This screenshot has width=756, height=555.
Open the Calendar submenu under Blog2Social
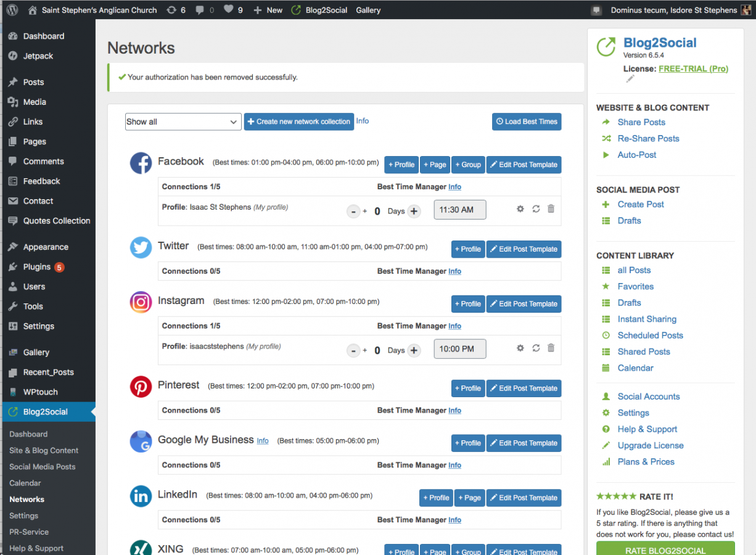click(x=25, y=483)
